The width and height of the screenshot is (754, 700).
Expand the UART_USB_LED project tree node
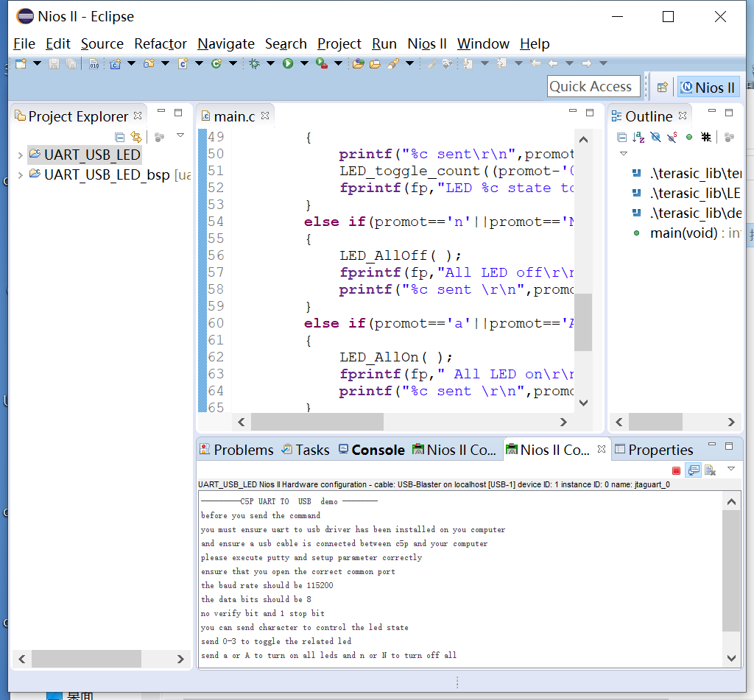(x=20, y=155)
